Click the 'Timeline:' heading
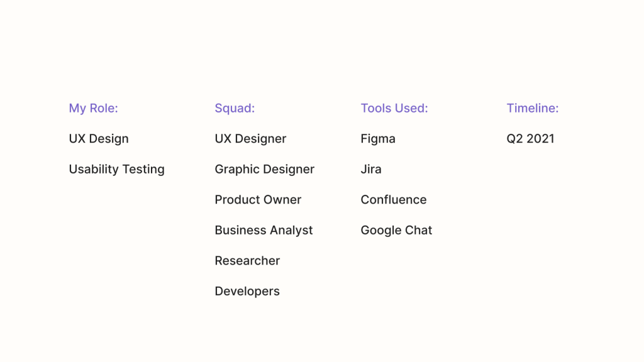 pos(532,108)
